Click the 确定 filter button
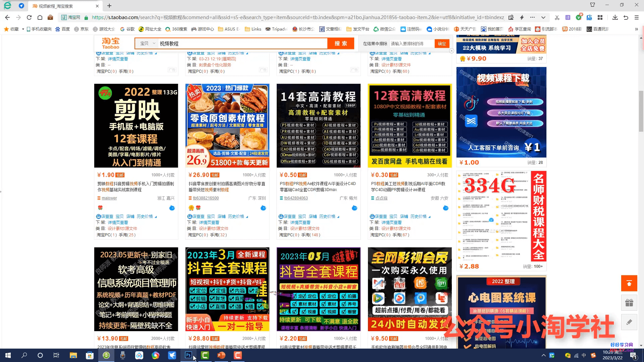644x362 pixels. (442, 44)
